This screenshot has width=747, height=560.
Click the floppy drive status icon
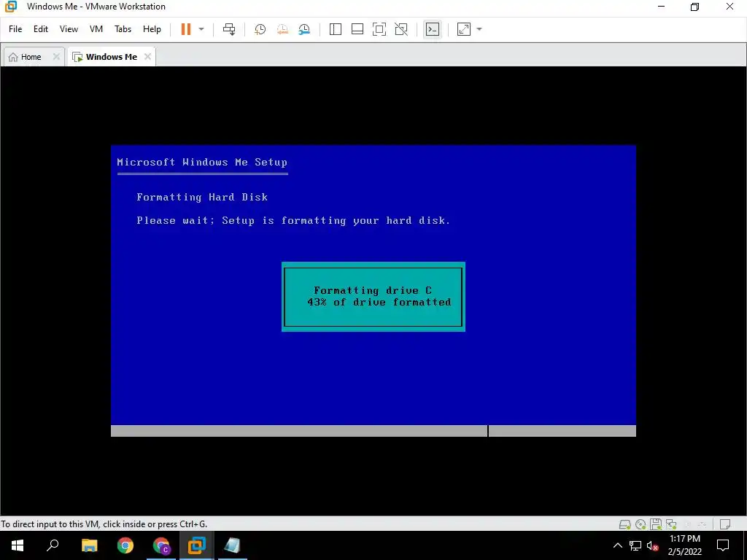coord(656,524)
